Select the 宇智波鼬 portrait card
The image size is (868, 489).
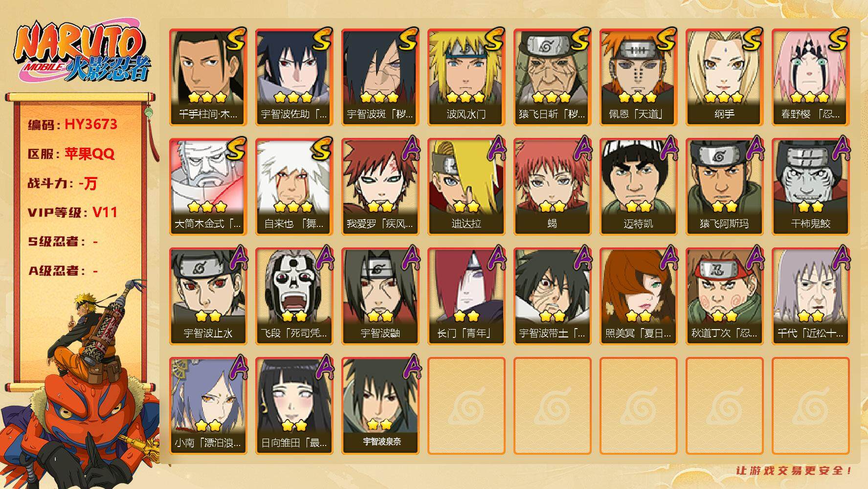pos(380,296)
